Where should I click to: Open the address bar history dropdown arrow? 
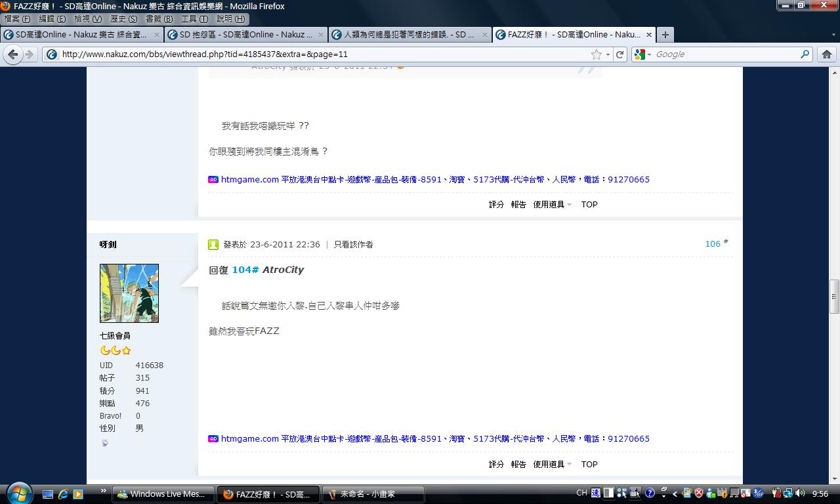[x=608, y=54]
